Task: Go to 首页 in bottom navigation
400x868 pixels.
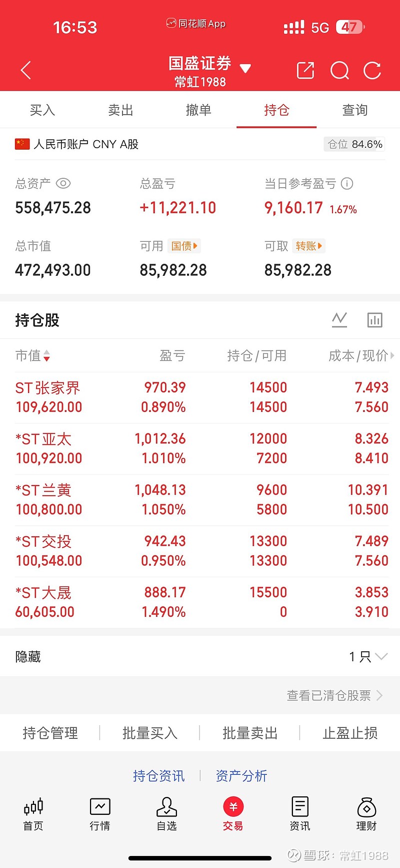Action: click(x=33, y=814)
